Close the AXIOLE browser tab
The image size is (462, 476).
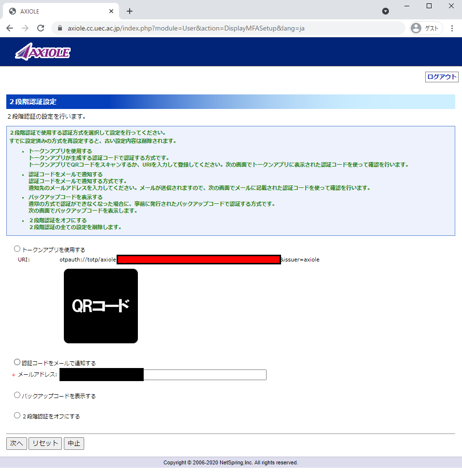tap(111, 11)
